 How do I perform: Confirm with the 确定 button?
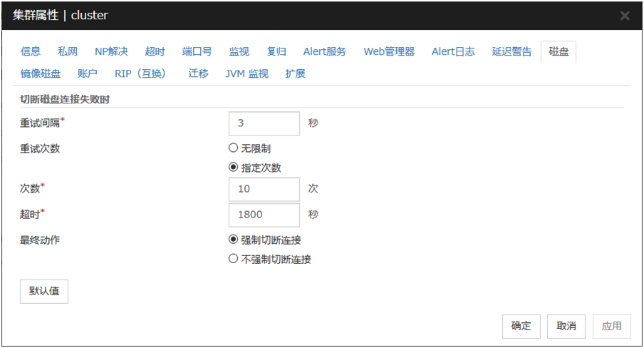[521, 326]
